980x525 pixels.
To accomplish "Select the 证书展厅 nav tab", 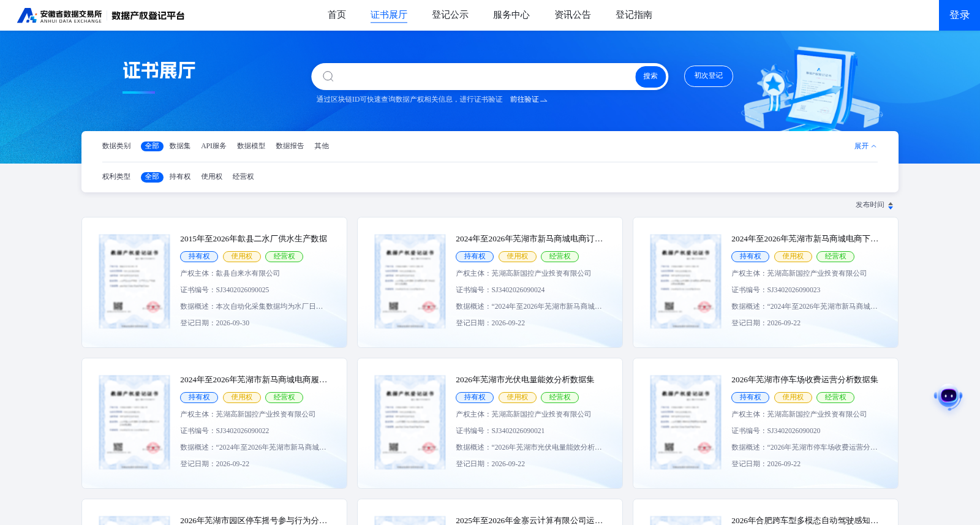I will 389,15.
